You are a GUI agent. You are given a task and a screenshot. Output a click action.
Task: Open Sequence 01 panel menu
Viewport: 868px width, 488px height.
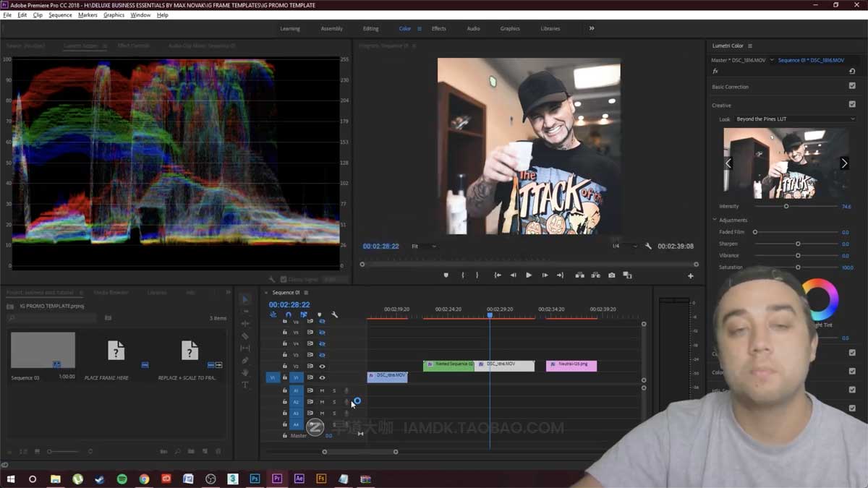(306, 293)
